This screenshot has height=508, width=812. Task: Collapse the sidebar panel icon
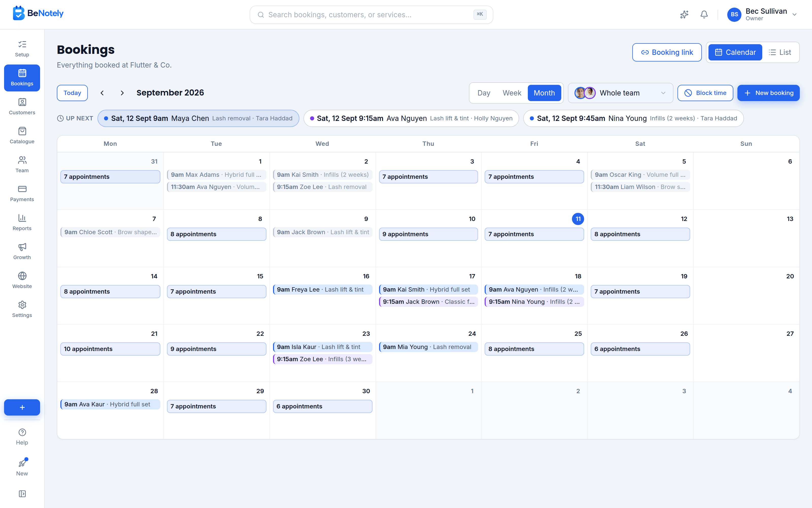(x=22, y=494)
